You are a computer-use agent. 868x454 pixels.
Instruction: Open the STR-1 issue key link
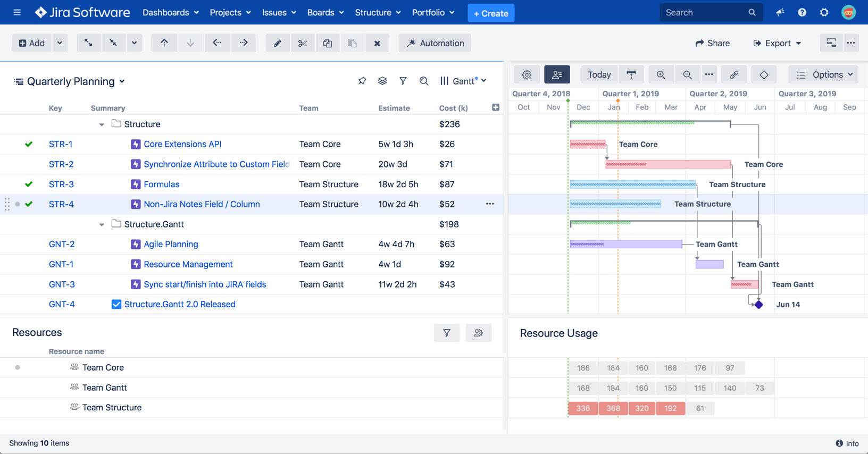tap(61, 144)
